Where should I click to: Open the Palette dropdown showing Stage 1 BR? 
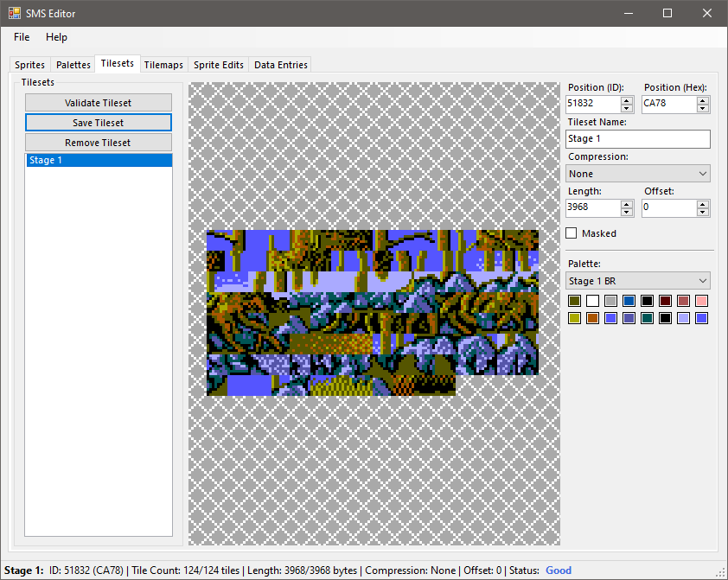point(638,281)
